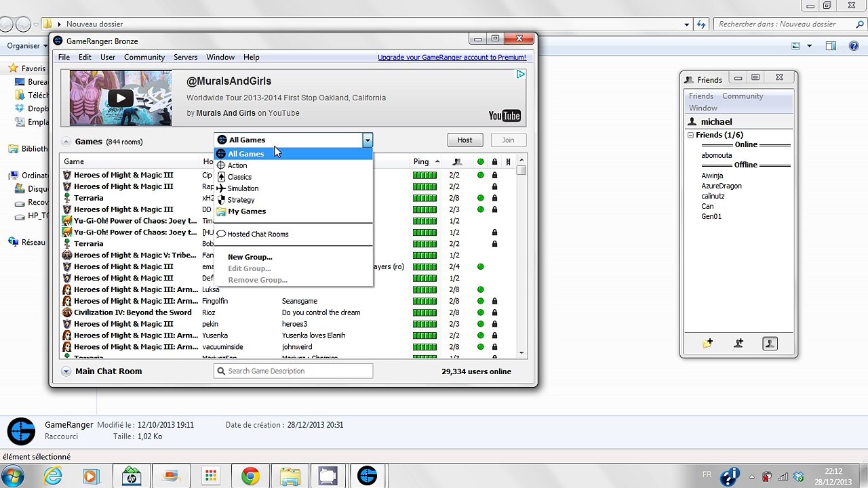
Task: Open the User menu
Action: tap(108, 58)
